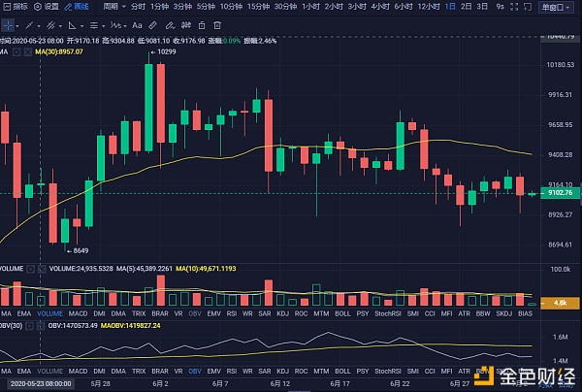The image size is (582, 392).
Task: Select the horizontal lines drawing tool
Action: pyautogui.click(x=94, y=25)
